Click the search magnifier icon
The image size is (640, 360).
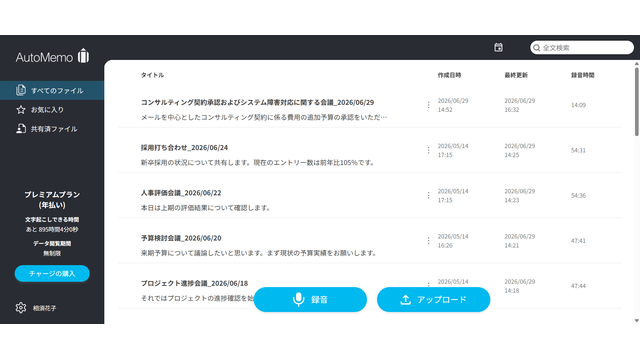pos(537,48)
